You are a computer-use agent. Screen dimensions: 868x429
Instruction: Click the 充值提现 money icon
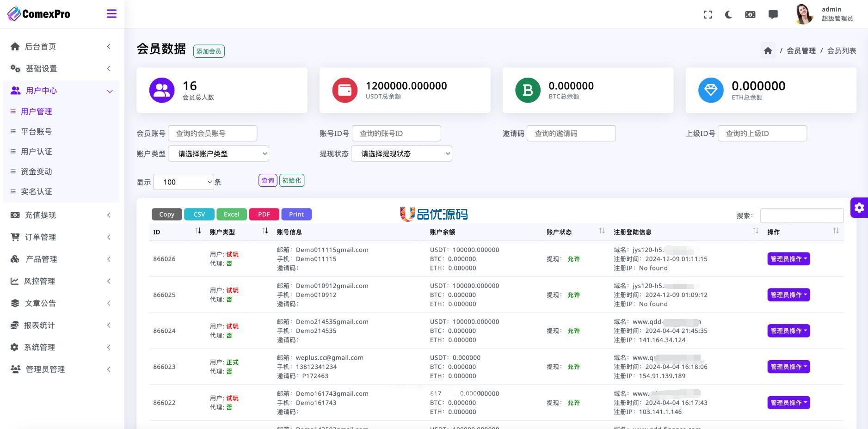(15, 215)
